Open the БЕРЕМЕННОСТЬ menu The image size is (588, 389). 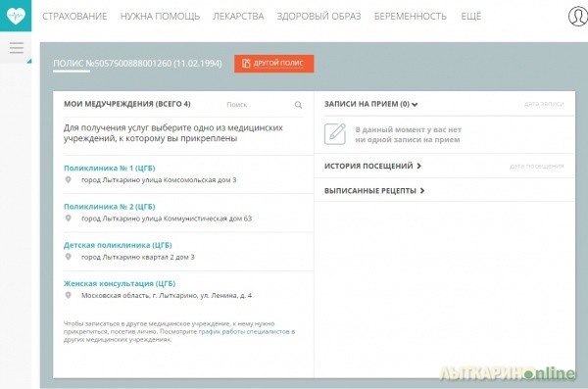pos(411,16)
